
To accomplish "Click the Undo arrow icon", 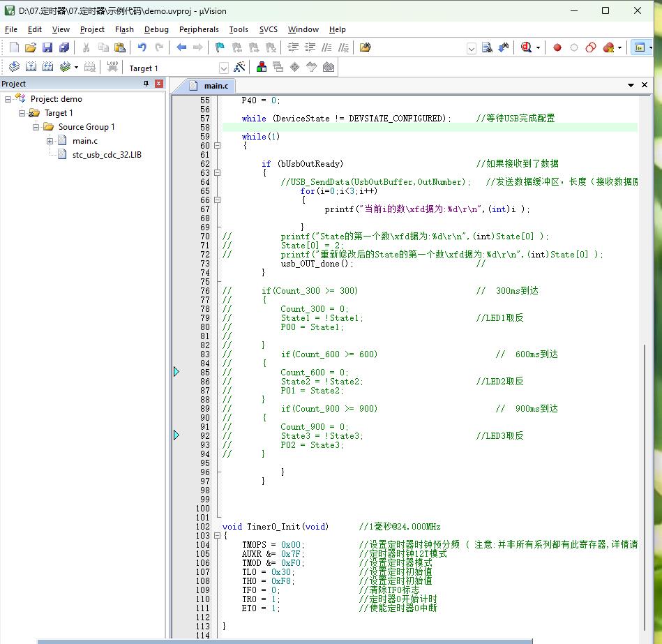I will tap(142, 47).
